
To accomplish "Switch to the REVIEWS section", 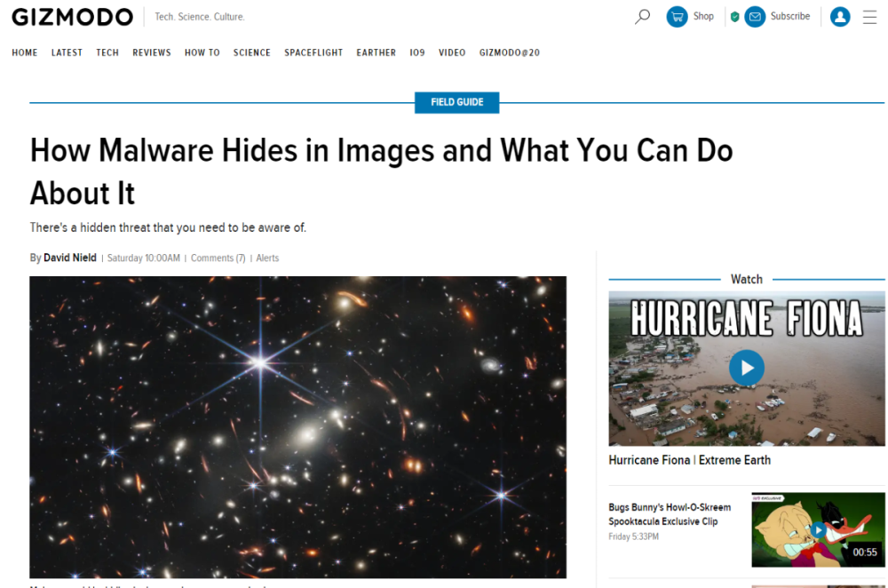I will (151, 52).
